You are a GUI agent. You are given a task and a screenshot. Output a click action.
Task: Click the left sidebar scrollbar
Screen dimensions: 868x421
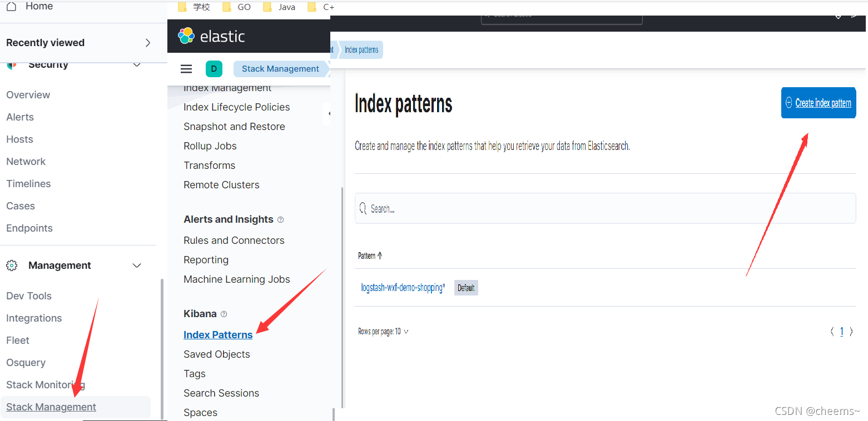(162, 348)
